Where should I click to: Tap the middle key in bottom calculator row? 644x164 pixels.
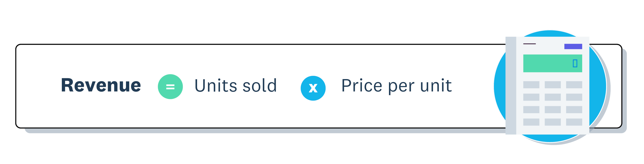tap(552, 122)
